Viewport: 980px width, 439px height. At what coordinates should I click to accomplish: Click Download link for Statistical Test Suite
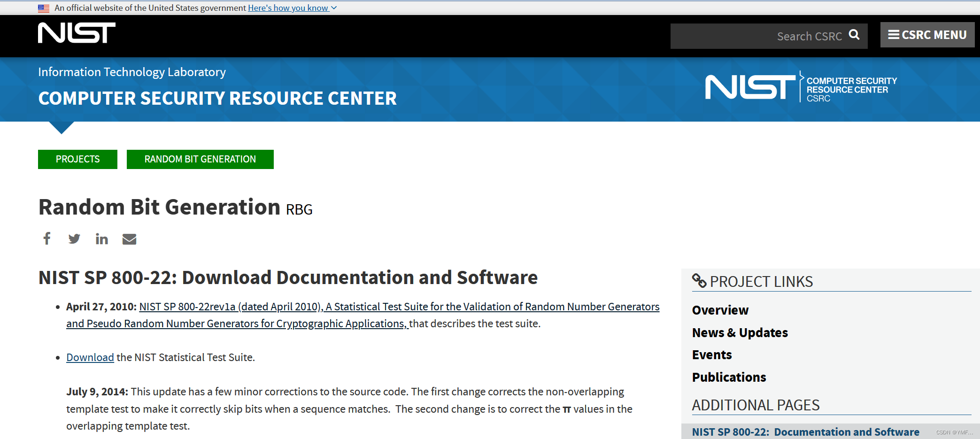click(90, 357)
